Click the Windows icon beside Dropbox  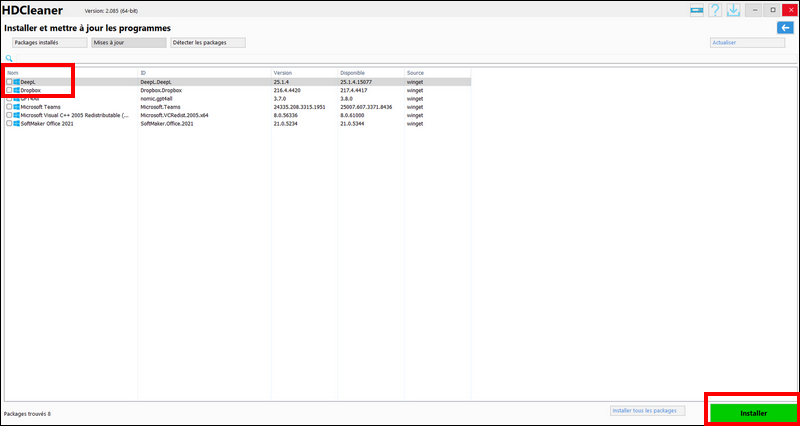tap(17, 90)
